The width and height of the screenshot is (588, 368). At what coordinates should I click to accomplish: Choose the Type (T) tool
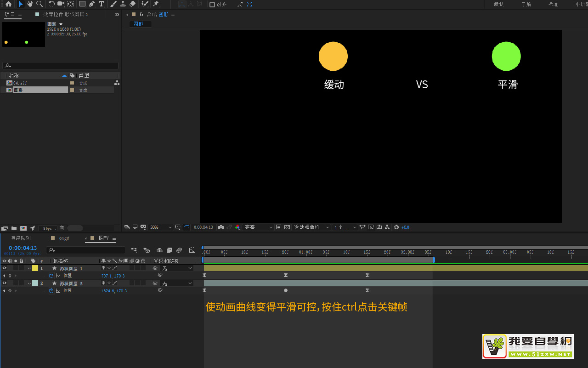click(102, 4)
